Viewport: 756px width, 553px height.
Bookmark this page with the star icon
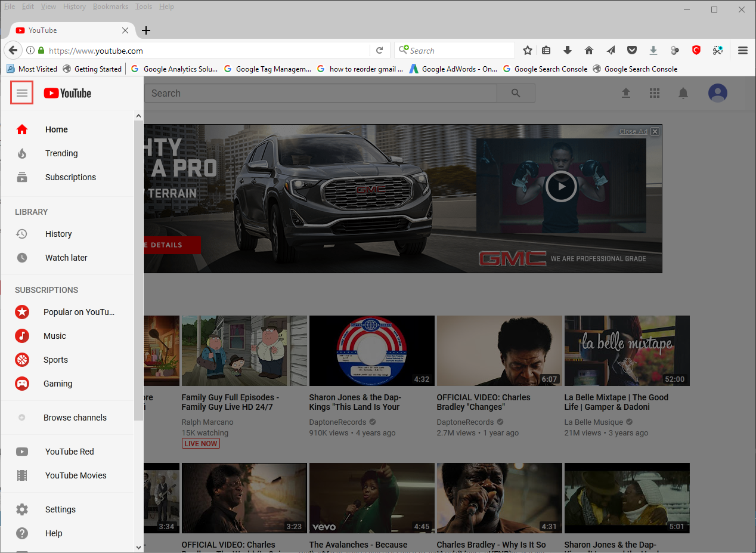coord(527,51)
